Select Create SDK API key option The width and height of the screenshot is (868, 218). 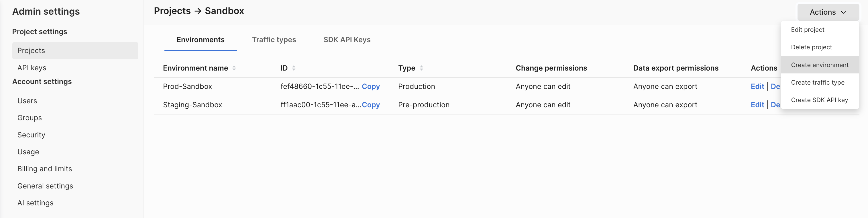click(819, 100)
